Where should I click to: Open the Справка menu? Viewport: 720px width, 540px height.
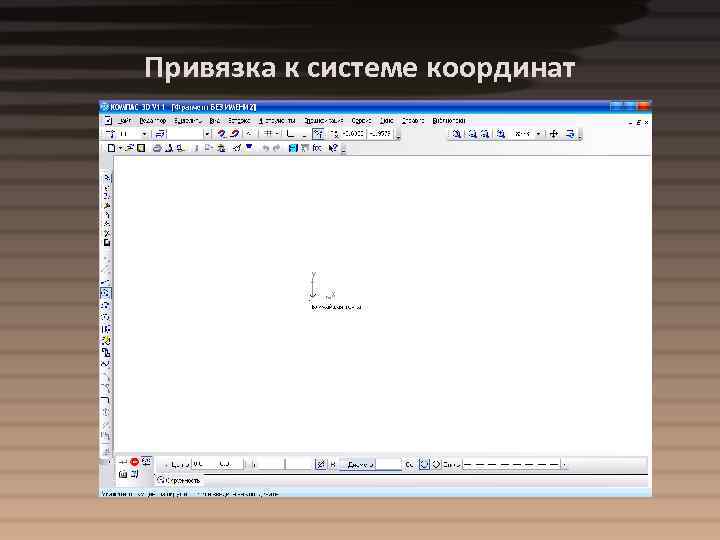[x=413, y=121]
